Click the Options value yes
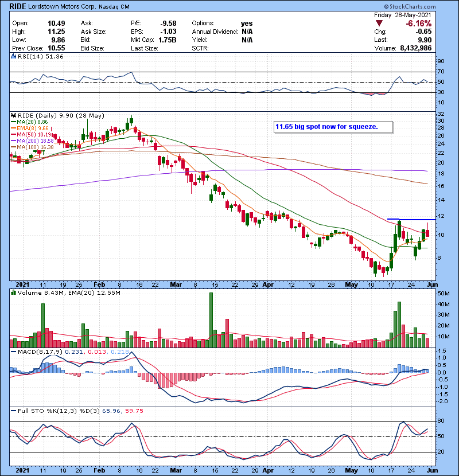The width and height of the screenshot is (459, 476). (247, 24)
